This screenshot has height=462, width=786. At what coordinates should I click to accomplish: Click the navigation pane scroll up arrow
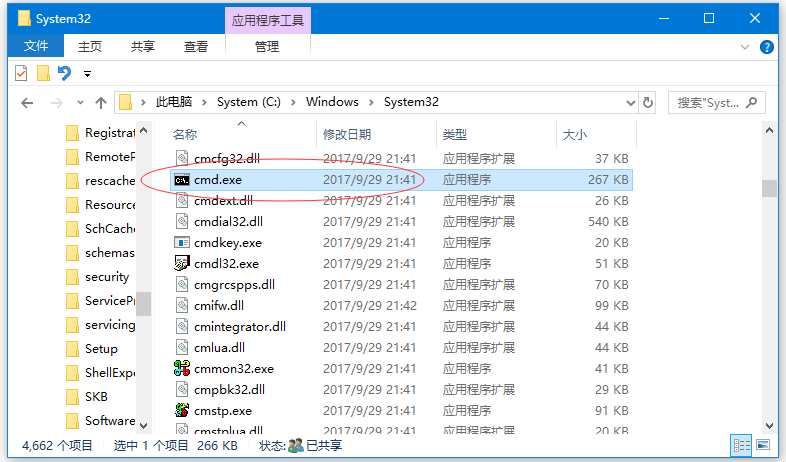[143, 131]
